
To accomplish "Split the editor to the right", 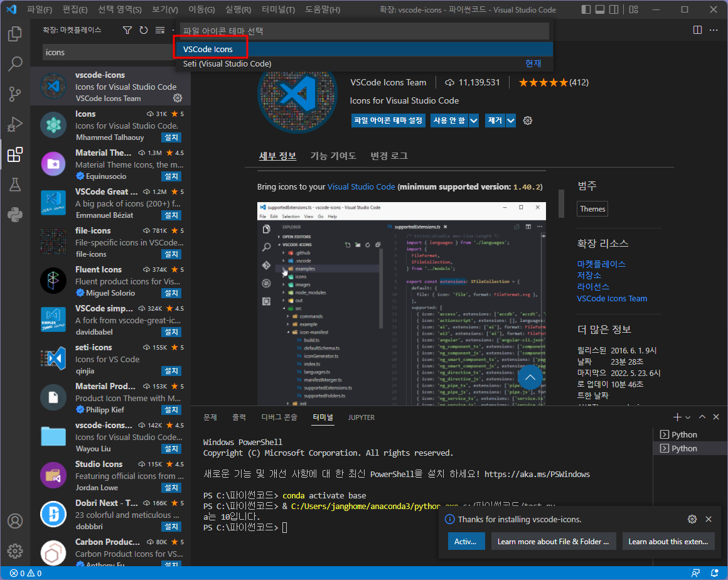I will 697,30.
